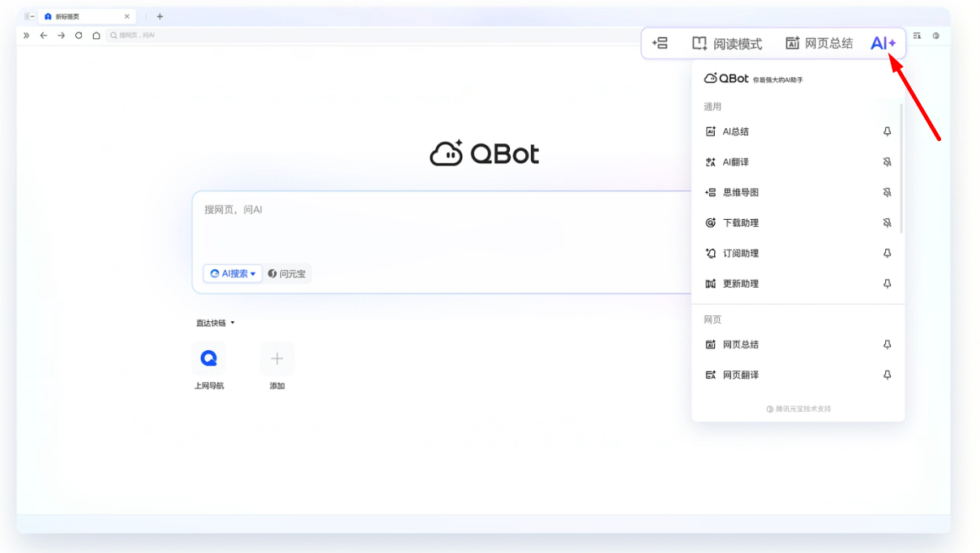Image resolution: width=980 pixels, height=553 pixels.
Task: Mute notifications for AI总结
Action: tap(888, 131)
